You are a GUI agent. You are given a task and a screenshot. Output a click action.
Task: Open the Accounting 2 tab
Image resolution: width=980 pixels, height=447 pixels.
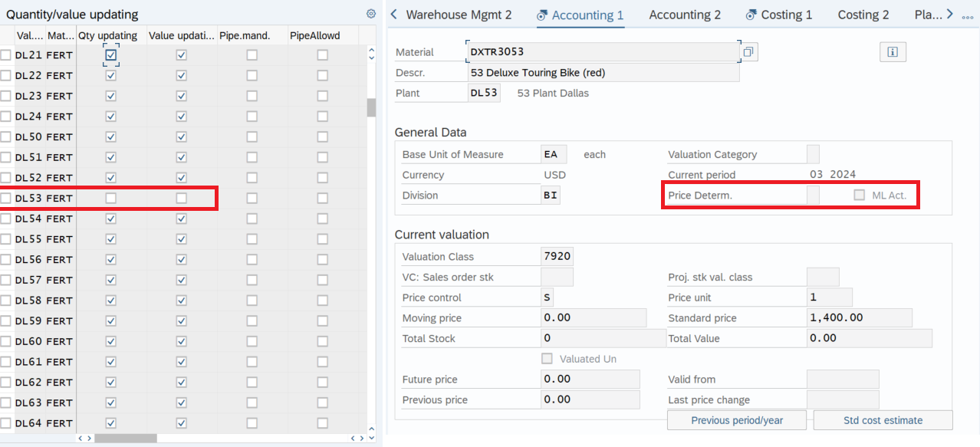pyautogui.click(x=685, y=15)
